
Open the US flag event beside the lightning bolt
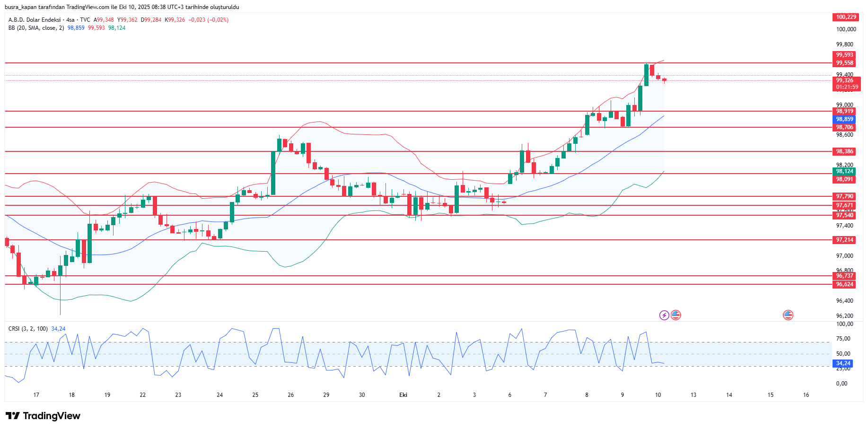[676, 315]
